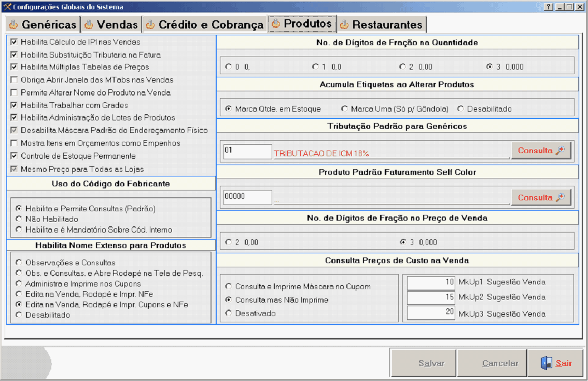Select Não Habilitado for manufacturer code
The height and width of the screenshot is (381, 588).
19,219
